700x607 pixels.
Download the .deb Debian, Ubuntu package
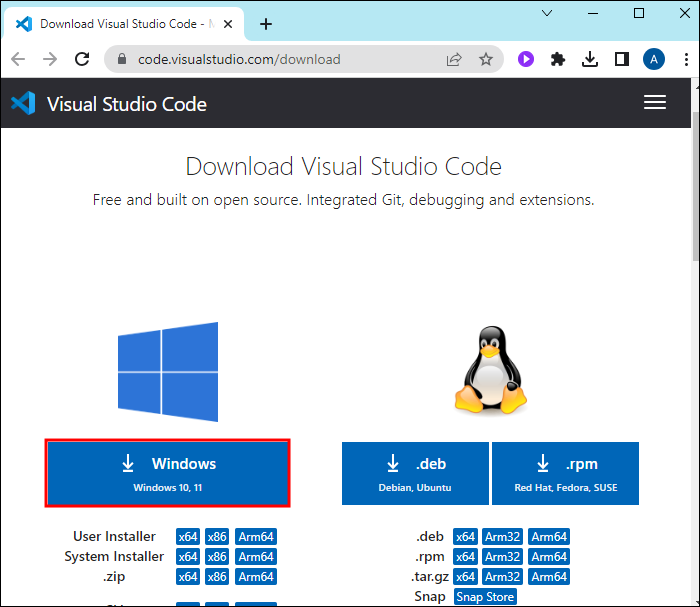pos(415,473)
